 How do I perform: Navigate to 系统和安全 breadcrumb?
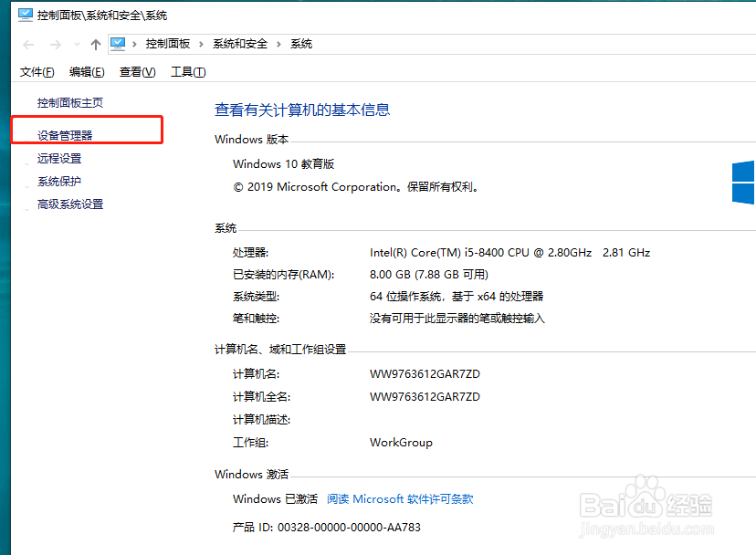240,44
